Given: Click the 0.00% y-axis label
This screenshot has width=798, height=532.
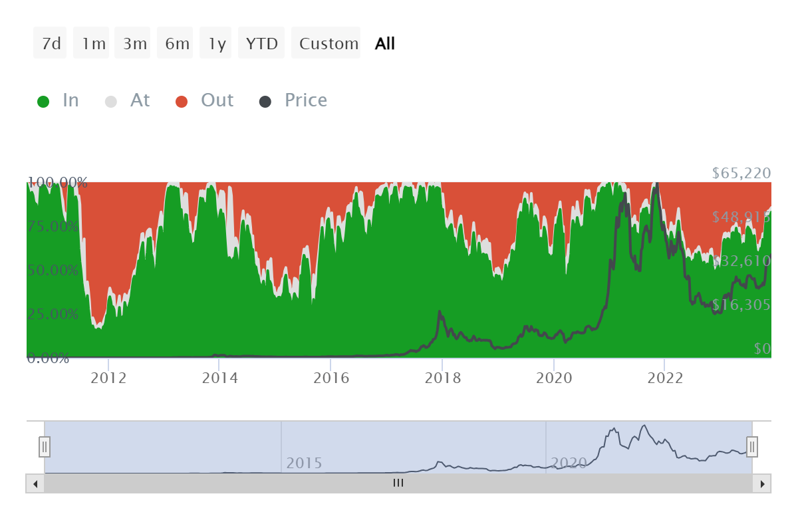Looking at the screenshot, I should 49,358.
